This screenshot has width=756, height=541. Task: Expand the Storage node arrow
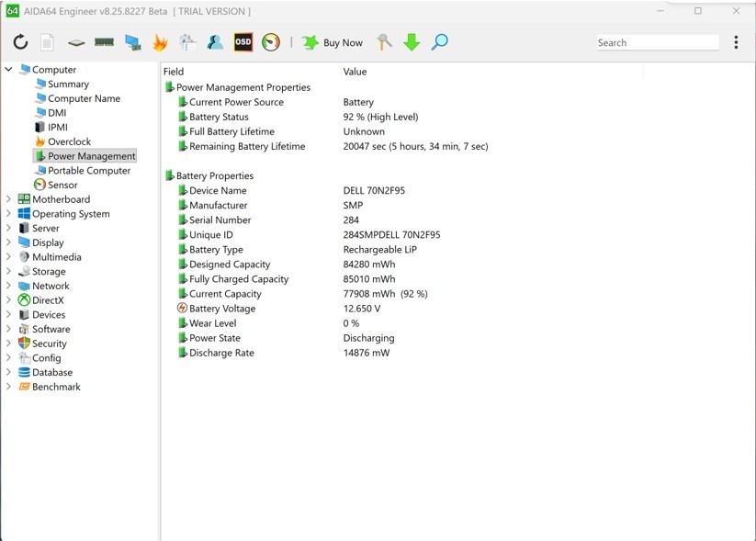pyautogui.click(x=8, y=271)
